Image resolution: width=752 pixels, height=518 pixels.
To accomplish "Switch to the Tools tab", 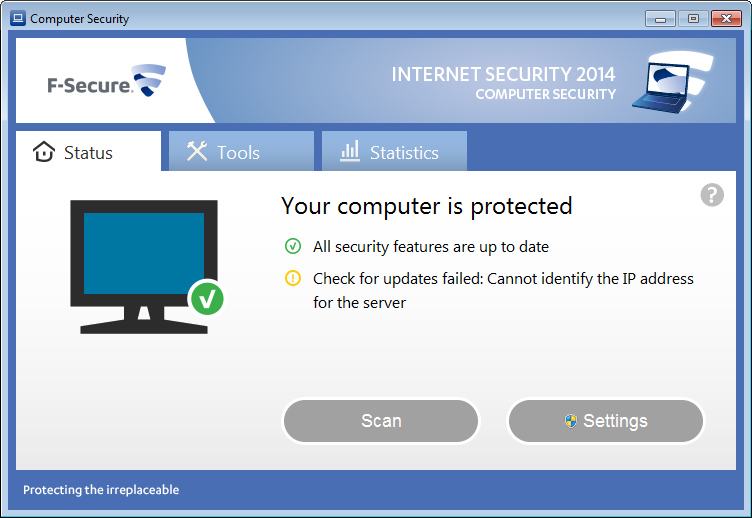I will point(238,152).
